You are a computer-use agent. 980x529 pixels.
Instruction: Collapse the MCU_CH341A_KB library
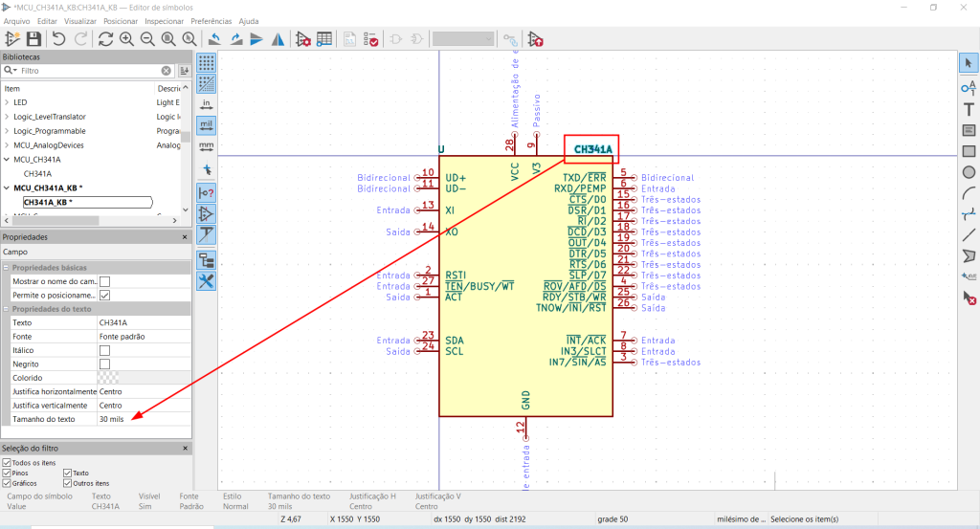(x=7, y=188)
